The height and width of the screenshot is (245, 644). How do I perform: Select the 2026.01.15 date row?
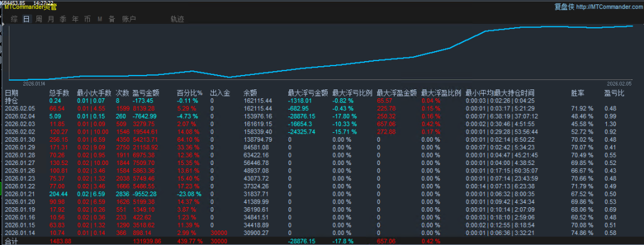(19, 225)
